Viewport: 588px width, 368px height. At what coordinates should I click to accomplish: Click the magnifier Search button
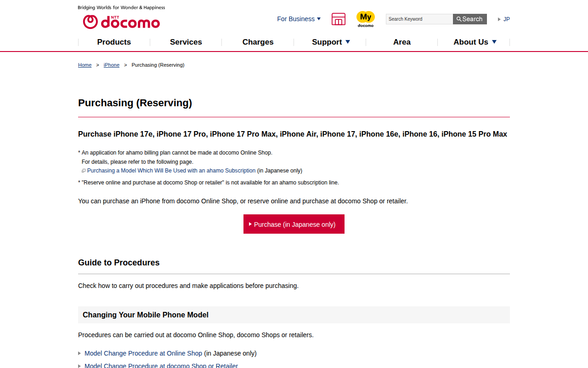click(x=469, y=19)
